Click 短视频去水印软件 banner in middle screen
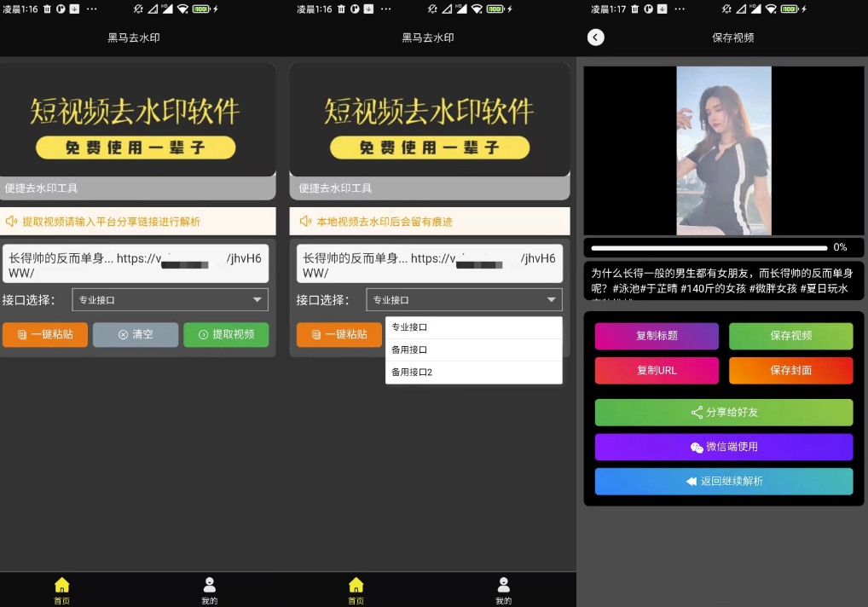The height and width of the screenshot is (607, 868). pyautogui.click(x=430, y=119)
